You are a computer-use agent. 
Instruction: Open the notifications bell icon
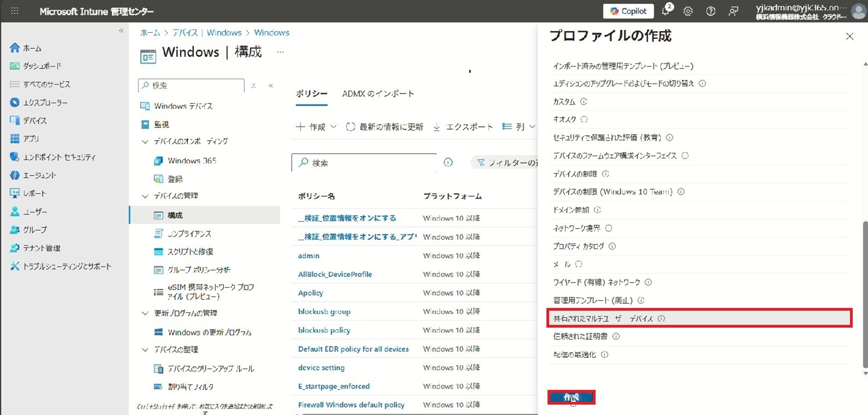coord(665,11)
